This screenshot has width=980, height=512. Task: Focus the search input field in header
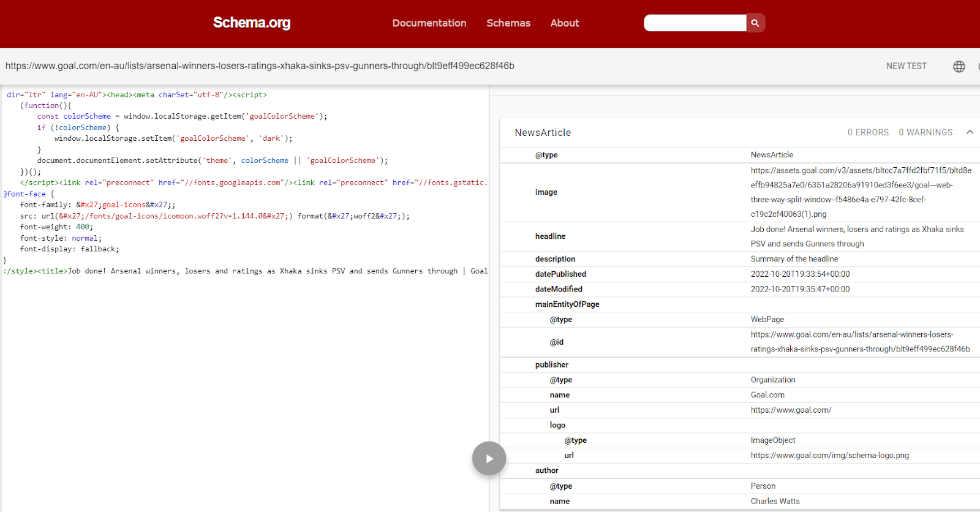[695, 23]
